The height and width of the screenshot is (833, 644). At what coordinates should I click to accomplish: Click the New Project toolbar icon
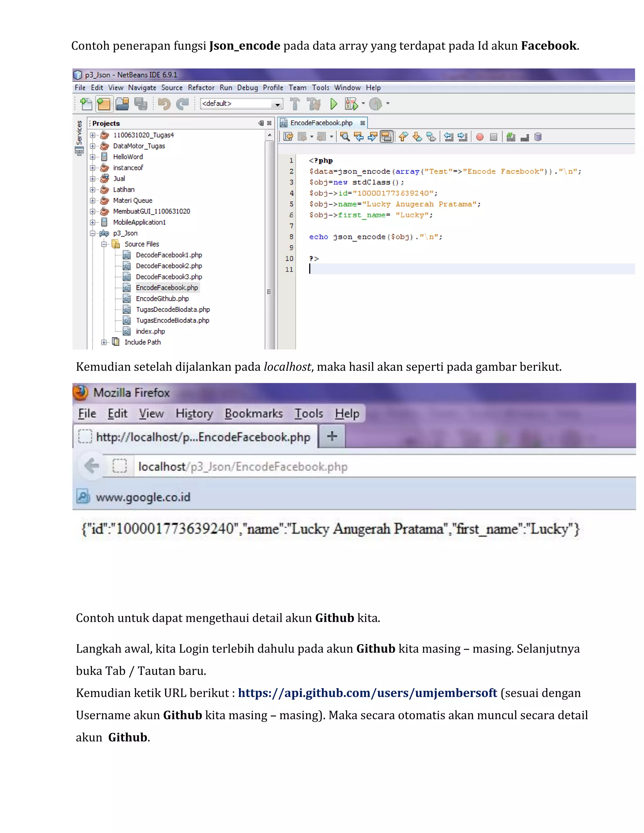click(103, 104)
